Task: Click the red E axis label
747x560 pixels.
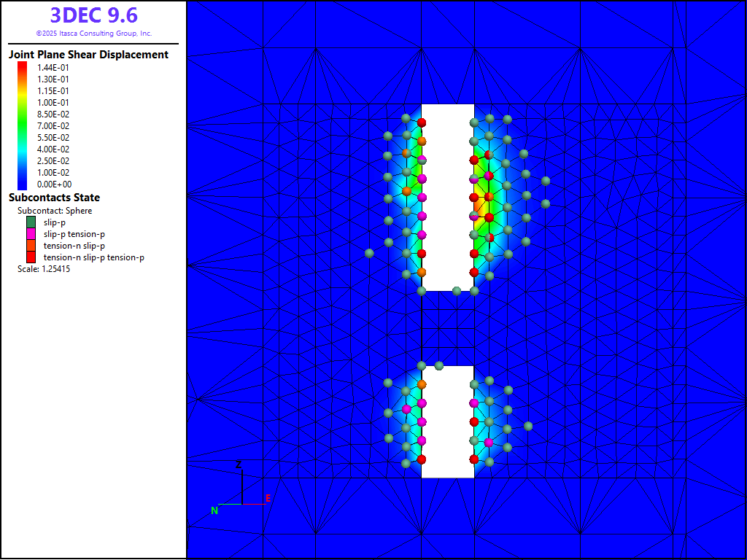Action: (x=268, y=498)
